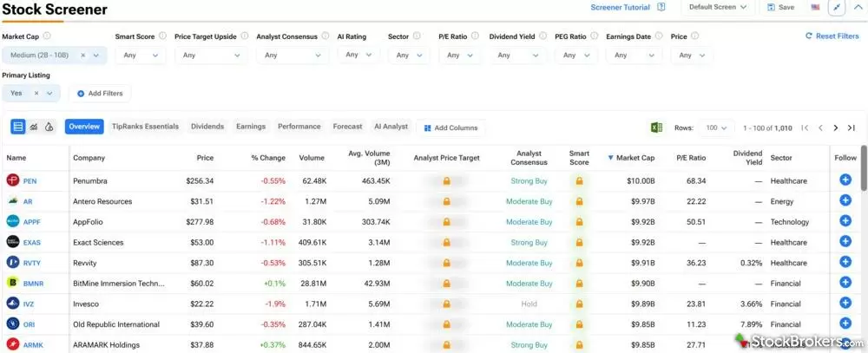Follow Antero Resources with plus icon
This screenshot has width=868, height=353.
click(x=845, y=200)
